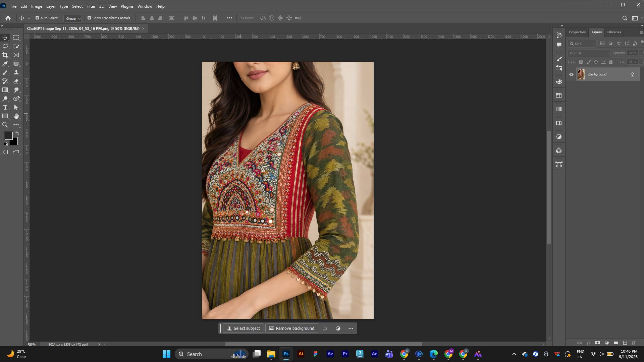Select the Clone Stamp tool
This screenshot has width=644, height=362.
pos(16,72)
